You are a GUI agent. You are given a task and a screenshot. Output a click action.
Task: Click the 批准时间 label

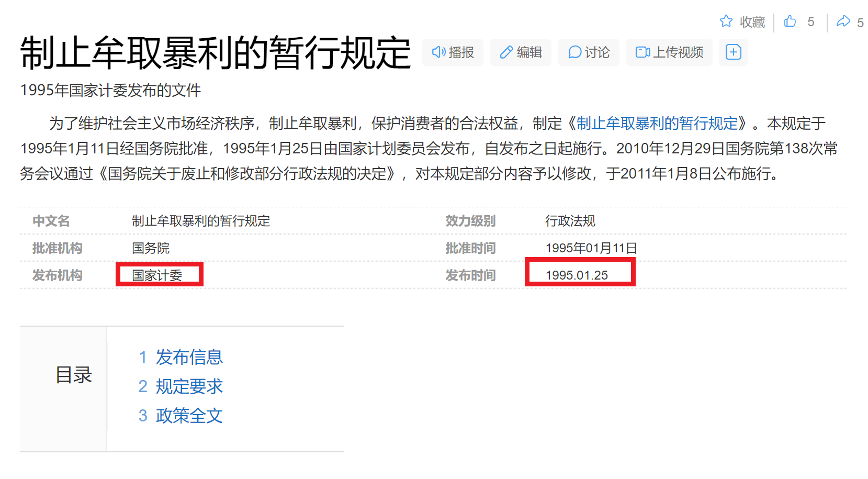(x=471, y=248)
